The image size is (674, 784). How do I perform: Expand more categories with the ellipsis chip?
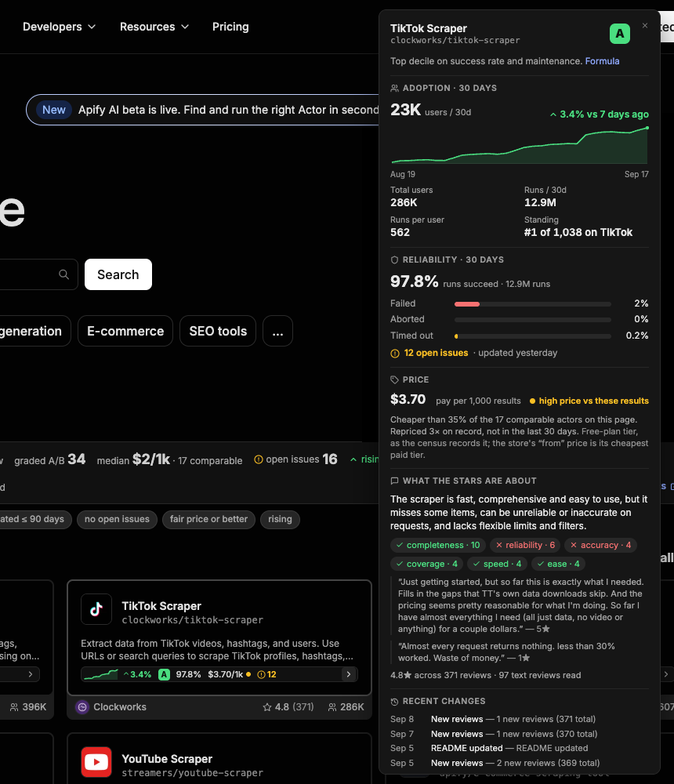pyautogui.click(x=277, y=331)
